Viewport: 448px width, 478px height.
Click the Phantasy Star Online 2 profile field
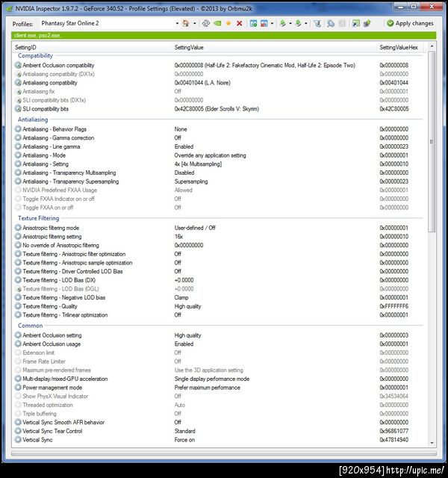(108, 23)
